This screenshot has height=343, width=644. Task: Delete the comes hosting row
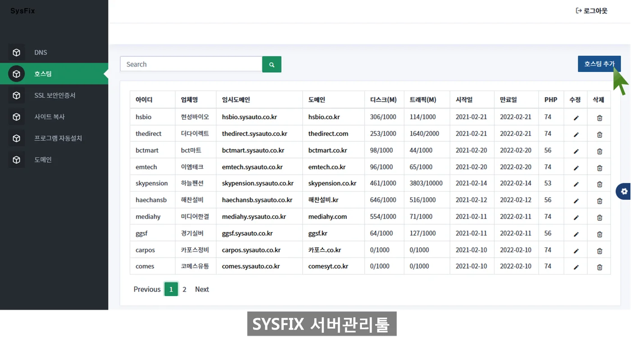(599, 267)
